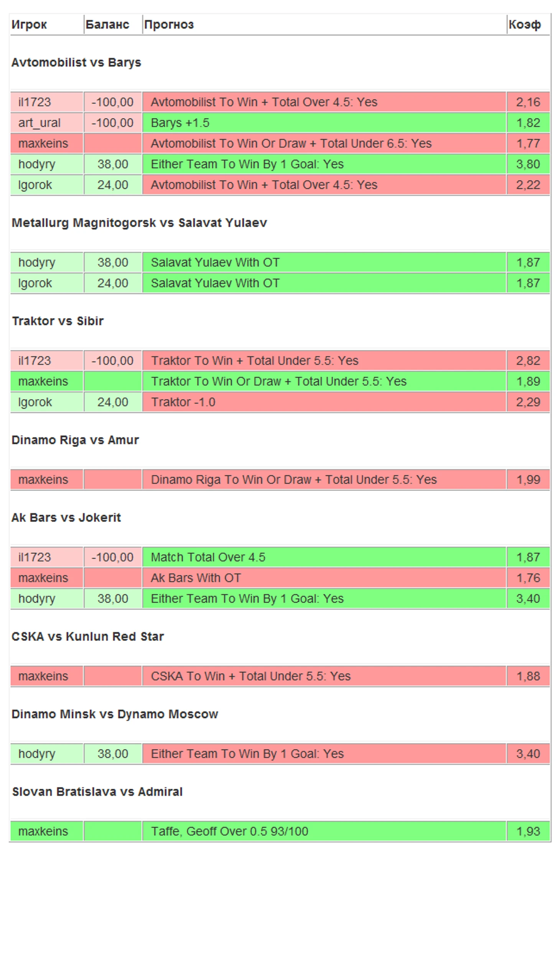The image size is (560, 961).
Task: Select the Avtomobilist vs Barys match heading
Action: coord(76,62)
